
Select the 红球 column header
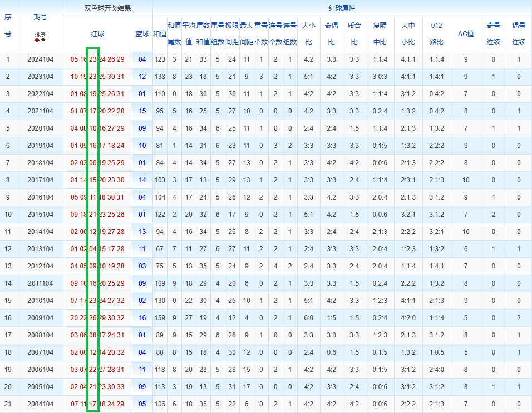[x=97, y=34]
